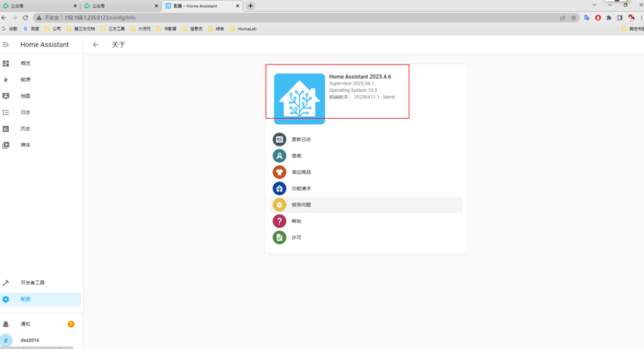
Task: Open the 地图 map panel
Action: click(x=40, y=96)
